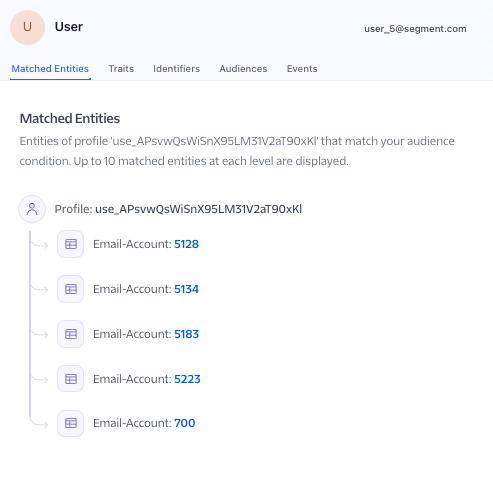Go to the Events tab
The height and width of the screenshot is (489, 493).
pos(302,69)
